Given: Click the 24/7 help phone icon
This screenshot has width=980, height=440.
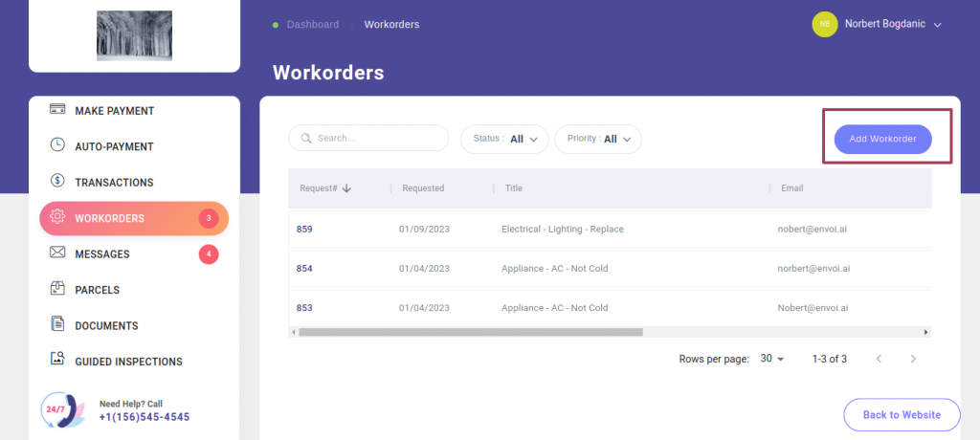Looking at the screenshot, I should pos(61,409).
